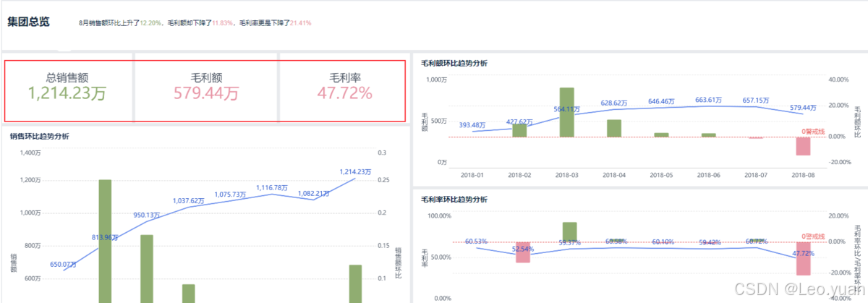Select the 1,082.21万 data label on sales chart

pyautogui.click(x=314, y=194)
